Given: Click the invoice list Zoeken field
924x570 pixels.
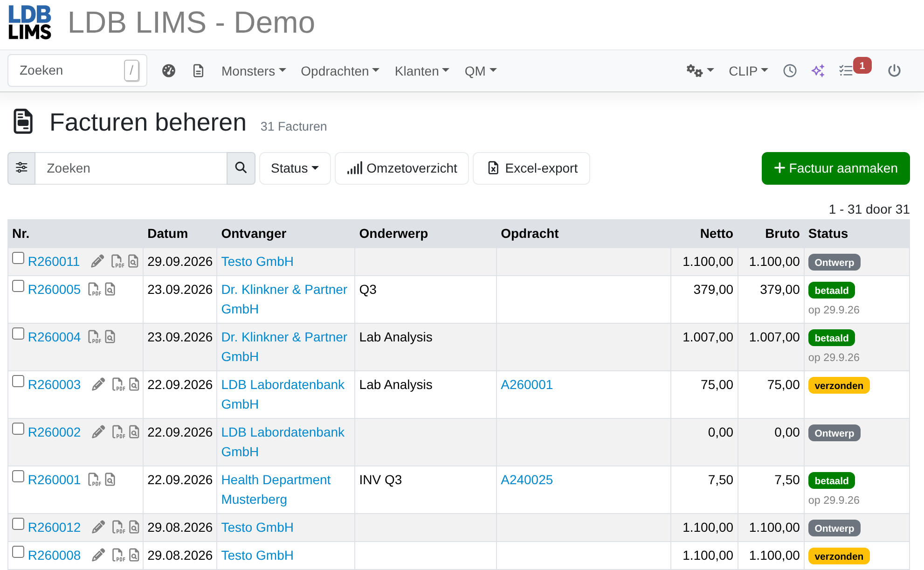Looking at the screenshot, I should tap(131, 168).
